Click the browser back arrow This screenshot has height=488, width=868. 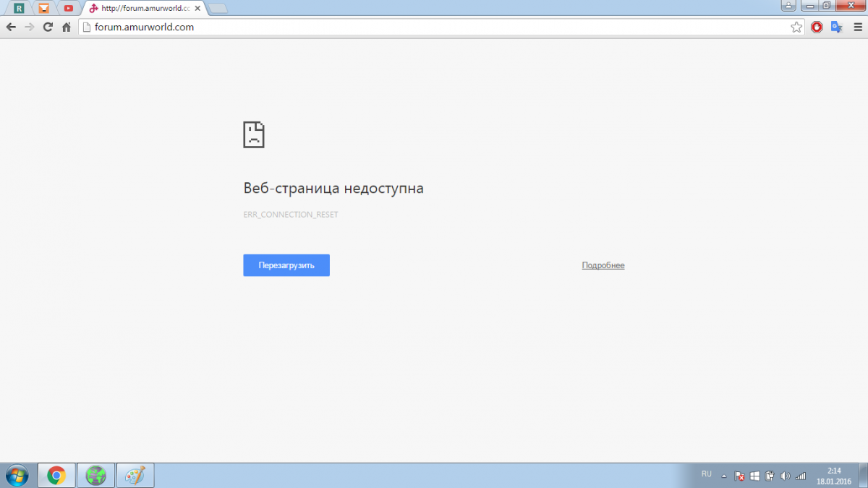(11, 27)
